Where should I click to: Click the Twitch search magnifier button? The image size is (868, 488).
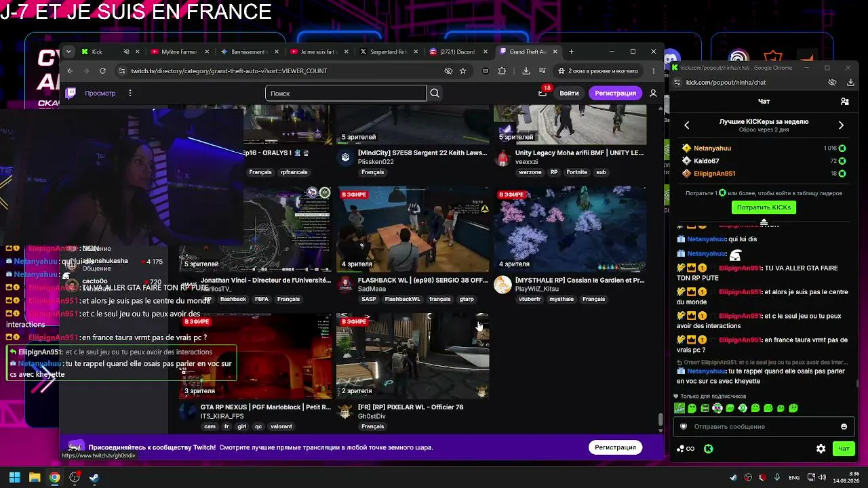point(435,93)
